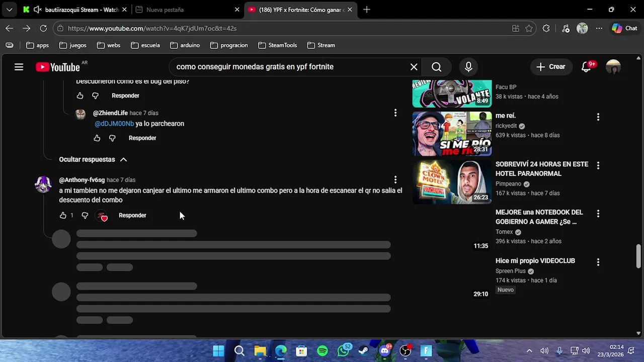Collapse replies with Ocultar respuestas
This screenshot has height=362, width=644.
click(x=93, y=159)
